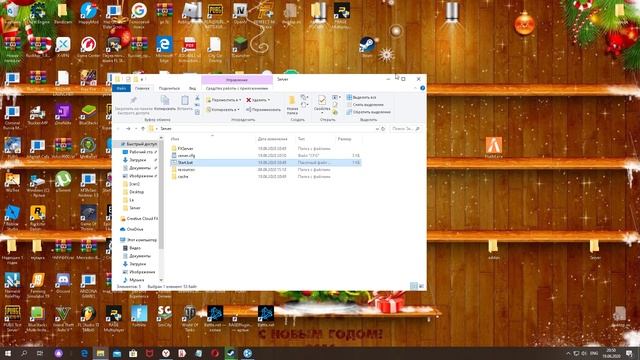Switch to the Главная ribbon tab
Image resolution: width=640 pixels, height=360 pixels.
click(x=142, y=88)
